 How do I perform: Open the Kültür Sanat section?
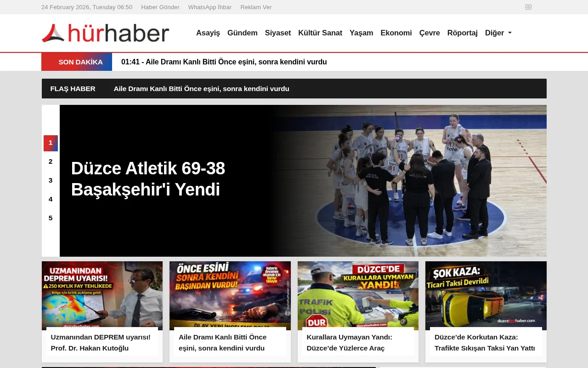point(320,33)
